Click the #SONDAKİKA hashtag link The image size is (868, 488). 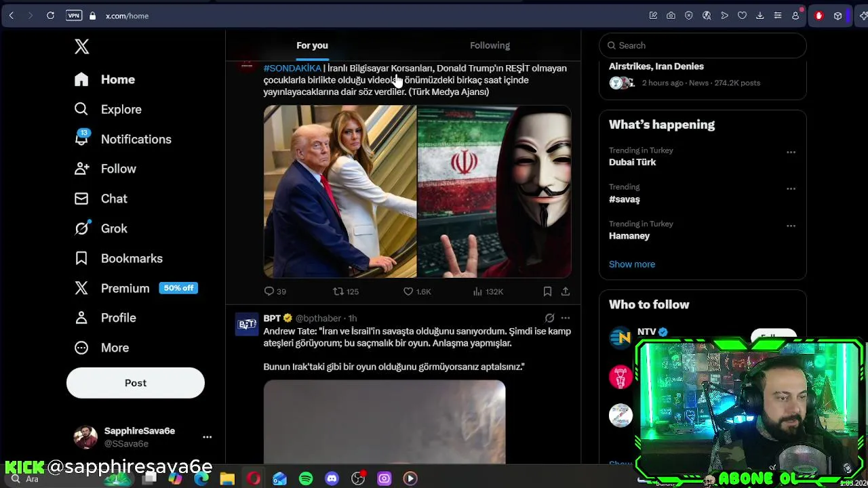click(292, 68)
